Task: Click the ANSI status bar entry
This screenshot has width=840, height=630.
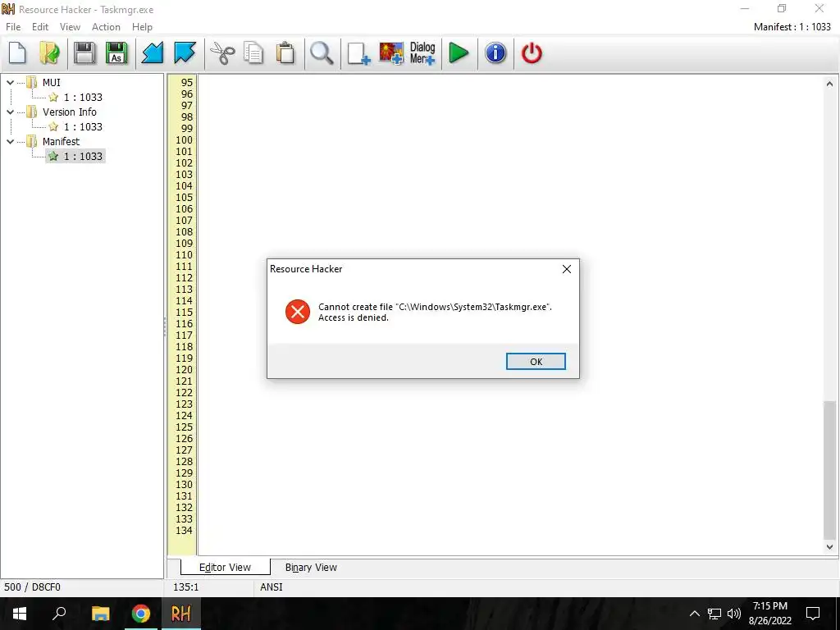Action: point(271,587)
